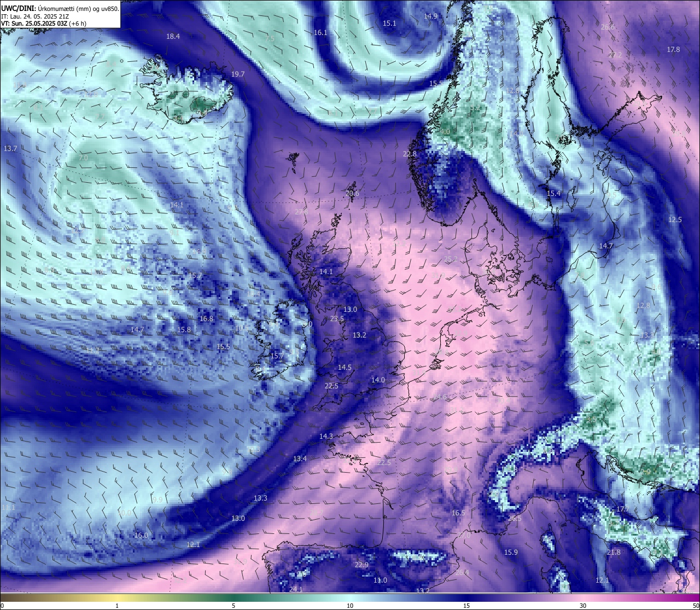Select the 12.8 value label over eastern Europe
The height and width of the screenshot is (610, 700).
[644, 305]
